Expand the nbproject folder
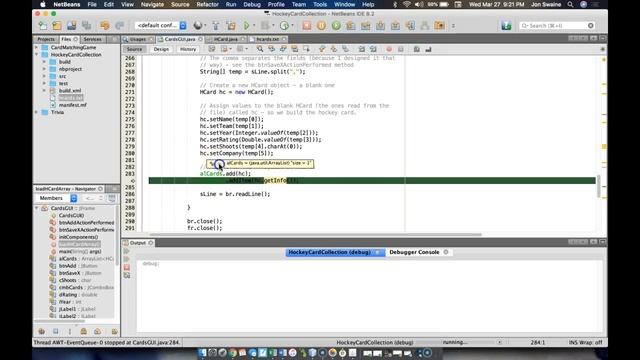The width and height of the screenshot is (640, 360). 44,69
